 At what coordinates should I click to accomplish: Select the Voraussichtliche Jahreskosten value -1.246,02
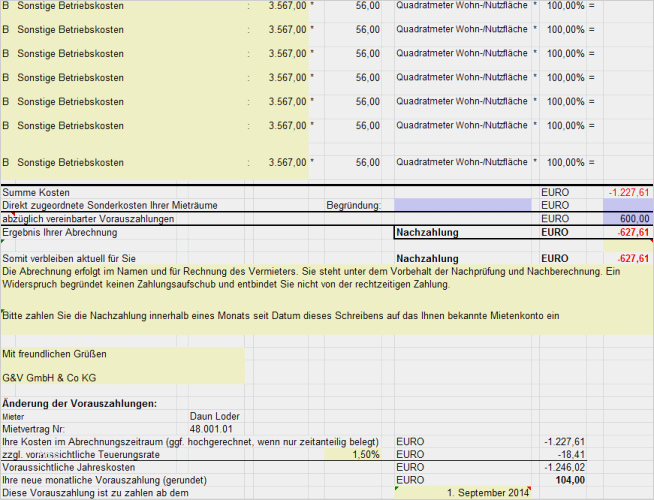pyautogui.click(x=564, y=467)
